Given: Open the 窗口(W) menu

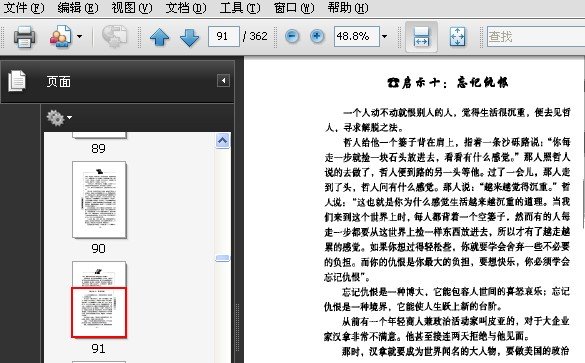Looking at the screenshot, I should [294, 7].
